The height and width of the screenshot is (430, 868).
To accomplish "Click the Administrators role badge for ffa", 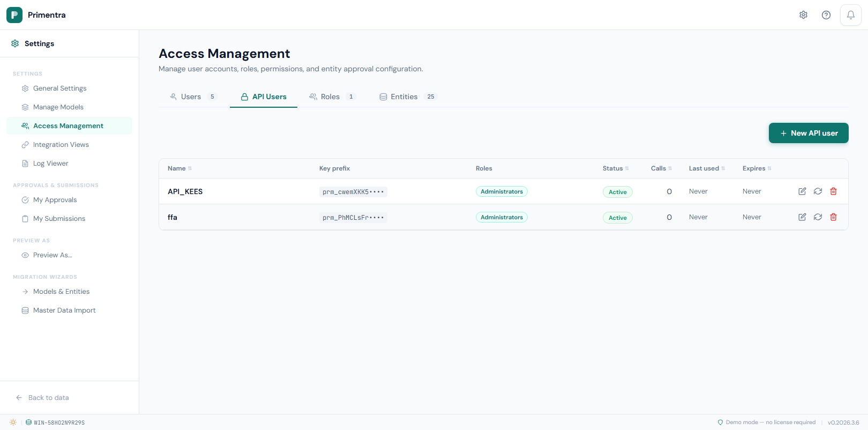I will [x=502, y=217].
